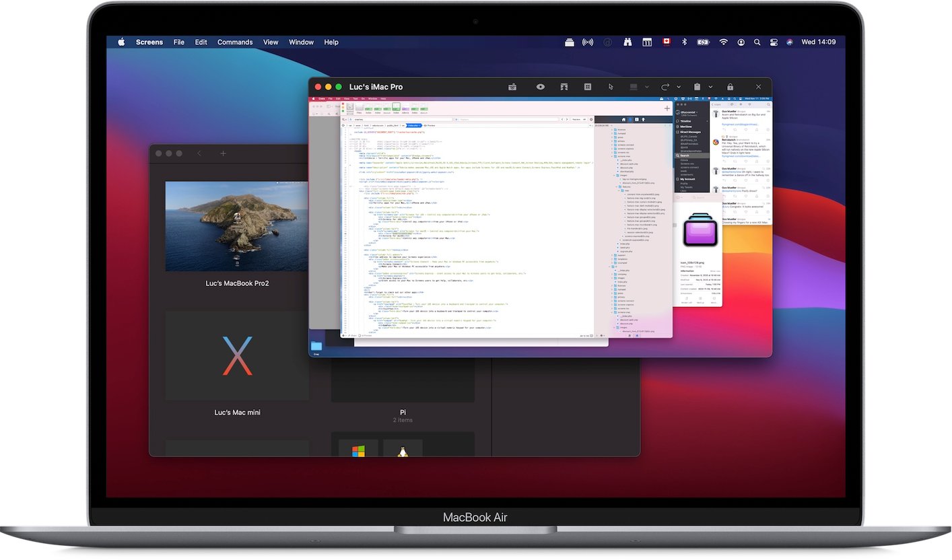The image size is (952, 560).
Task: Open Luc's Mac mini thumbnail
Action: point(237,355)
